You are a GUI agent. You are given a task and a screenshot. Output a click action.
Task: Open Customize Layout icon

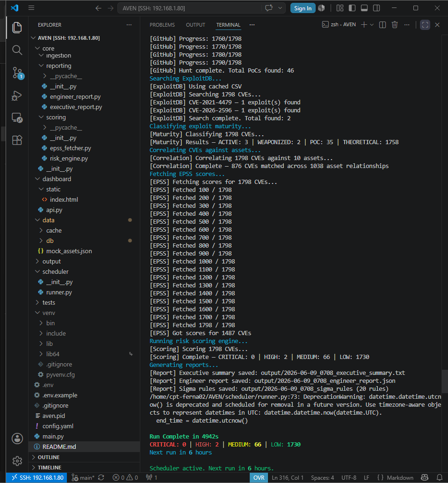(340, 8)
